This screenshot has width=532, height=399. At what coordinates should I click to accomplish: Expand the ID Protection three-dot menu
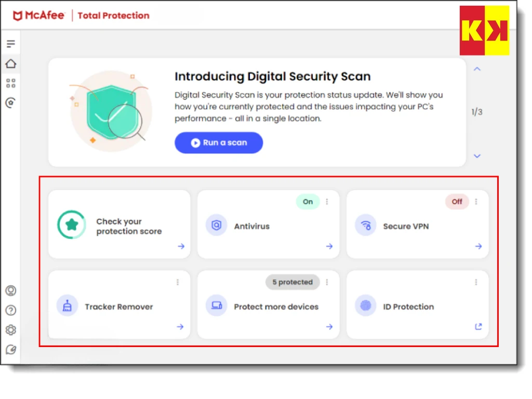click(x=476, y=282)
